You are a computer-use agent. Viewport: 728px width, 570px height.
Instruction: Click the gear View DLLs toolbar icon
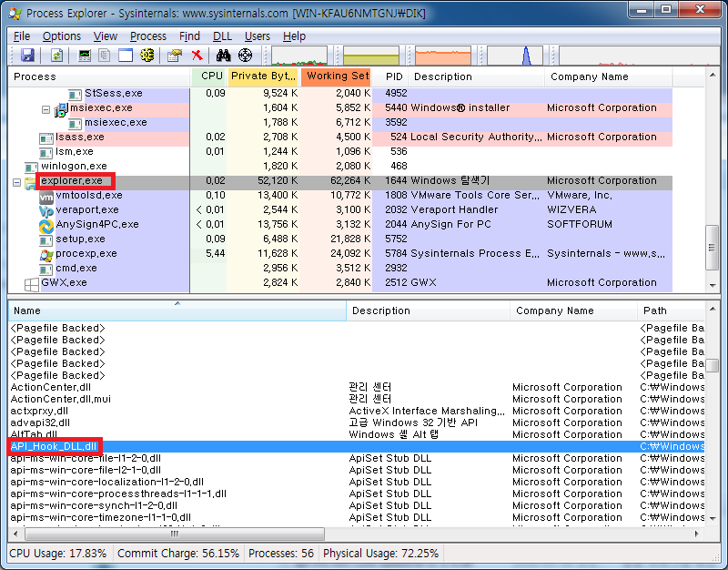pos(147,56)
